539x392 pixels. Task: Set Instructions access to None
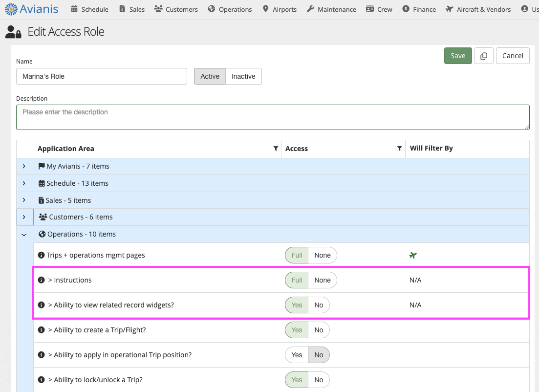pos(323,280)
